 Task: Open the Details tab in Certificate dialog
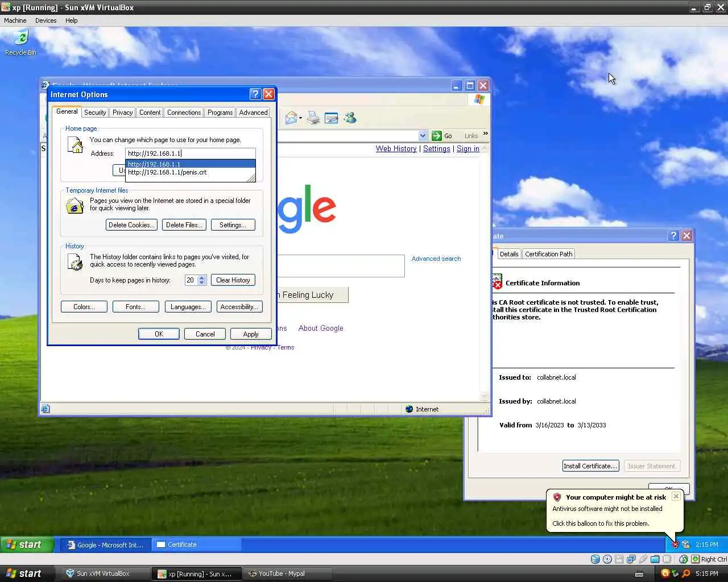pyautogui.click(x=509, y=254)
